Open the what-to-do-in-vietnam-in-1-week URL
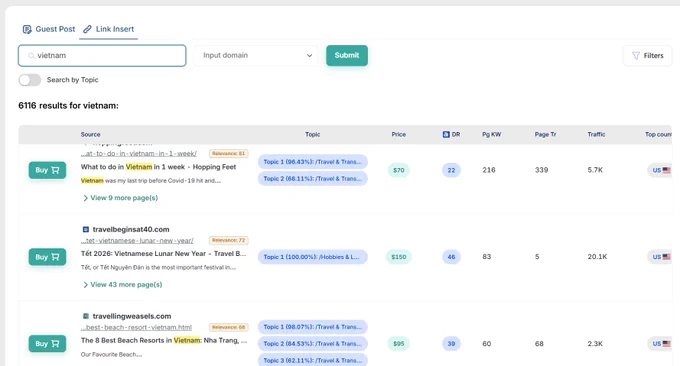This screenshot has height=366, width=680. click(139, 154)
